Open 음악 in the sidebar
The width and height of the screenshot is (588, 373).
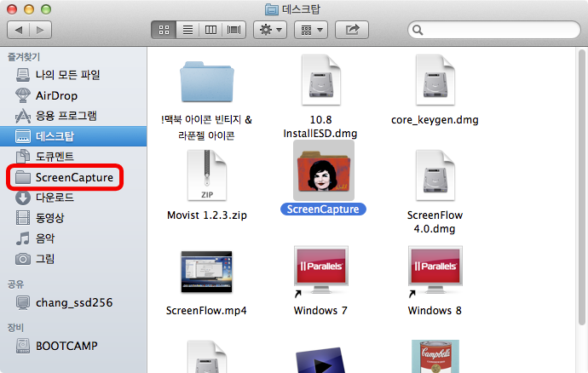coord(73,238)
